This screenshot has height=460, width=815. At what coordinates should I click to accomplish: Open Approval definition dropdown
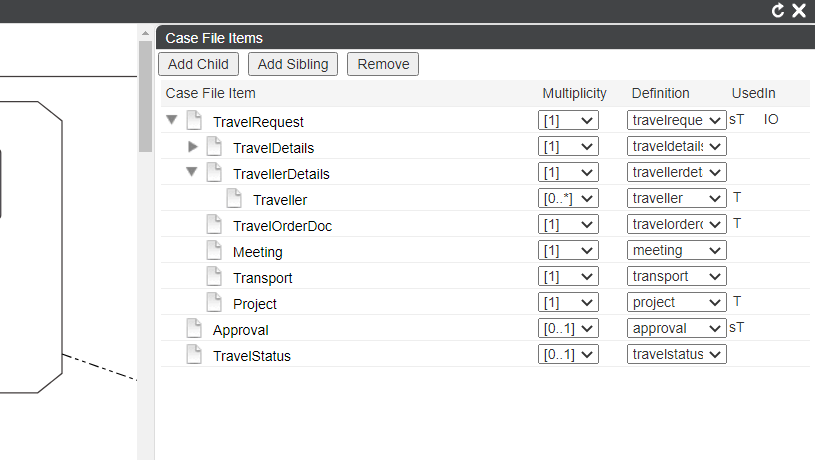tap(676, 328)
